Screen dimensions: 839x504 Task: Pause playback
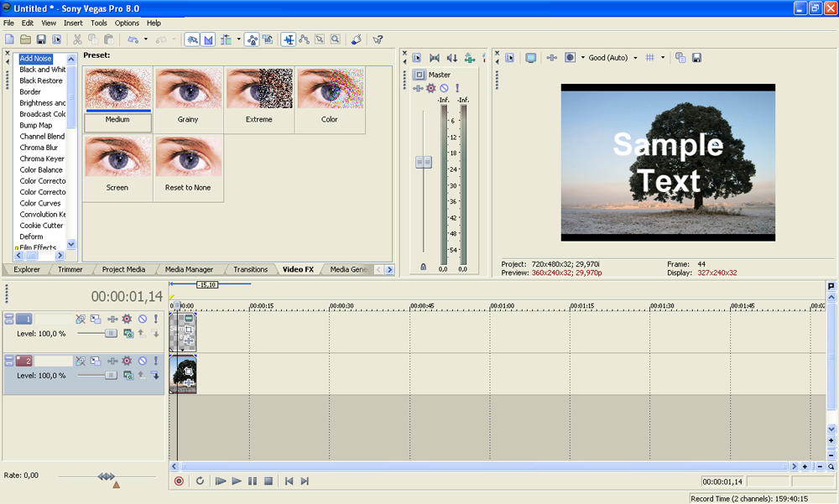253,481
